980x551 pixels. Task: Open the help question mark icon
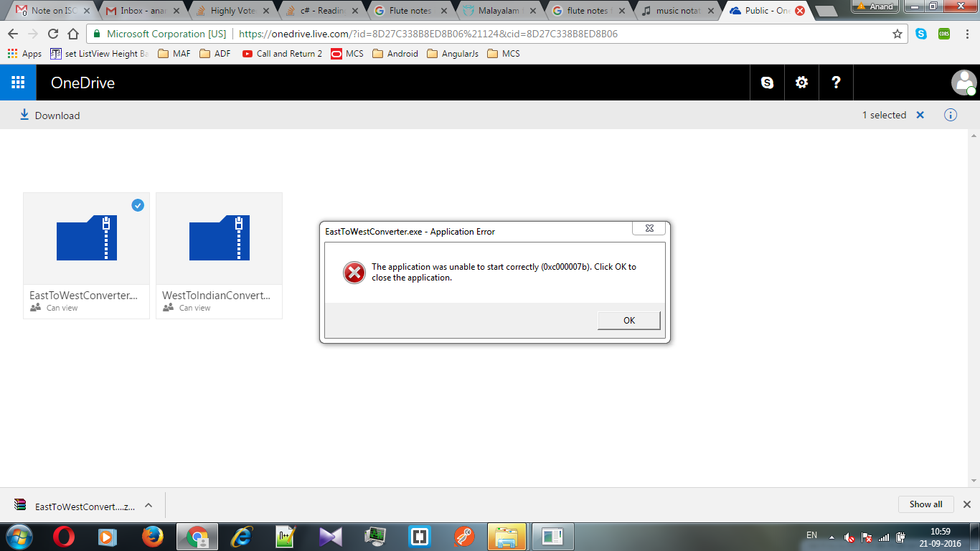point(836,83)
